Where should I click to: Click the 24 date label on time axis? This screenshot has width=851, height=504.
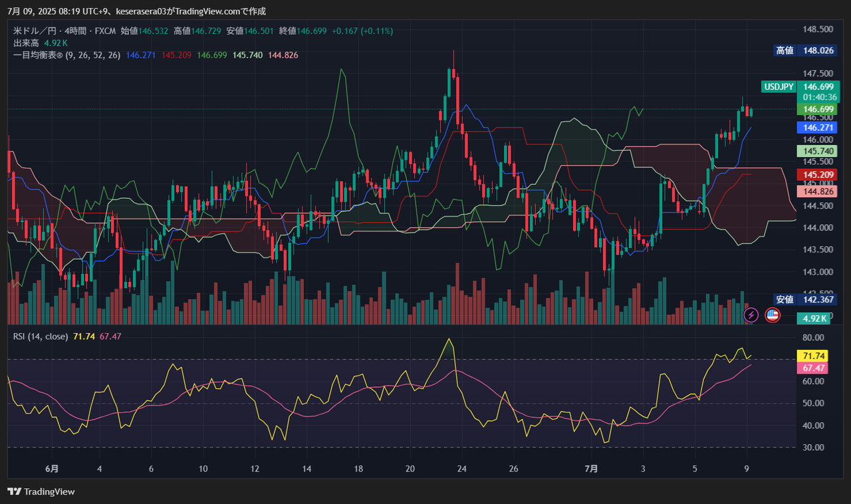point(461,469)
